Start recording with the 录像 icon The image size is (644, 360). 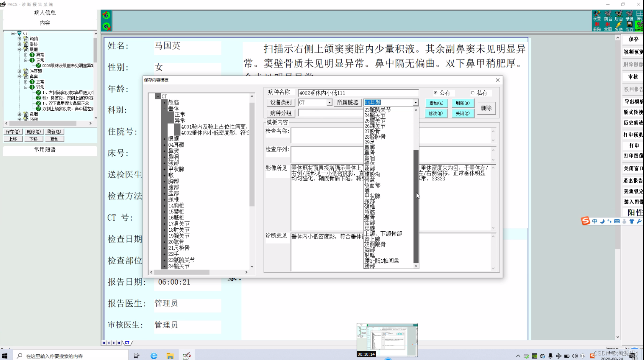629,16
